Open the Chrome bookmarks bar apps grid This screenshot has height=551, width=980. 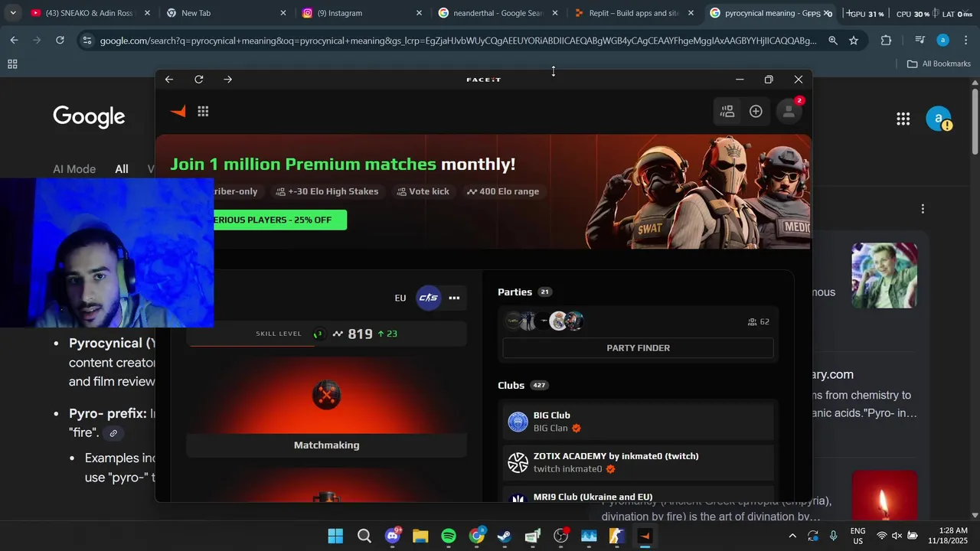12,64
